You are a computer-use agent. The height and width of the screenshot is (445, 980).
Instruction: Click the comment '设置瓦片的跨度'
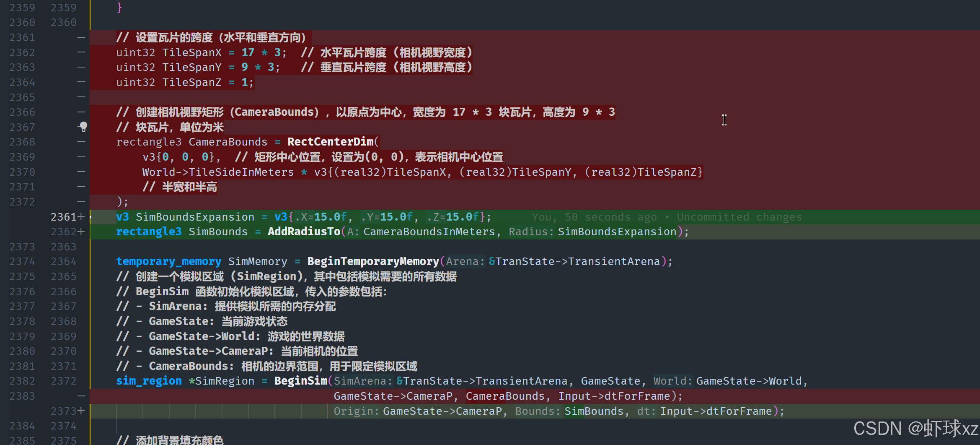pos(214,37)
